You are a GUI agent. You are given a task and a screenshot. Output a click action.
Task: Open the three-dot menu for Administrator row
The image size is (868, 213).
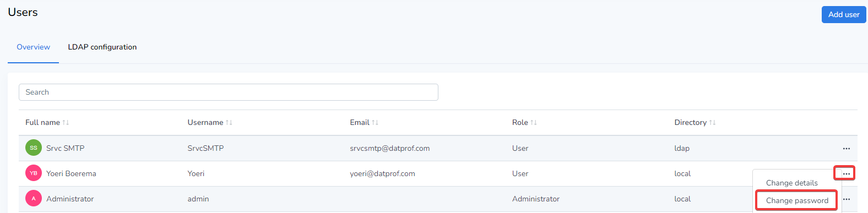847,199
